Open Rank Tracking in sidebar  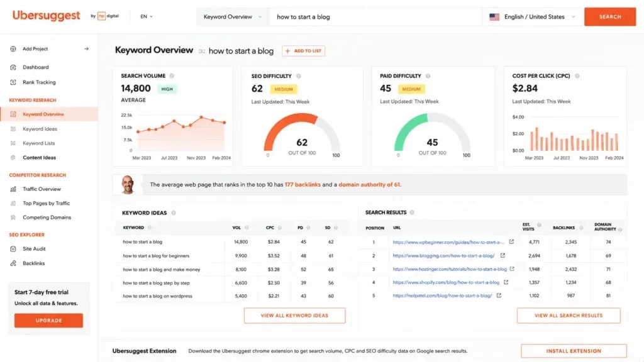click(x=39, y=82)
